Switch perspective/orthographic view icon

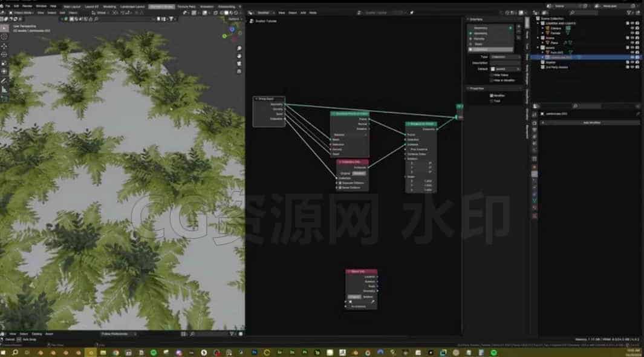[239, 71]
